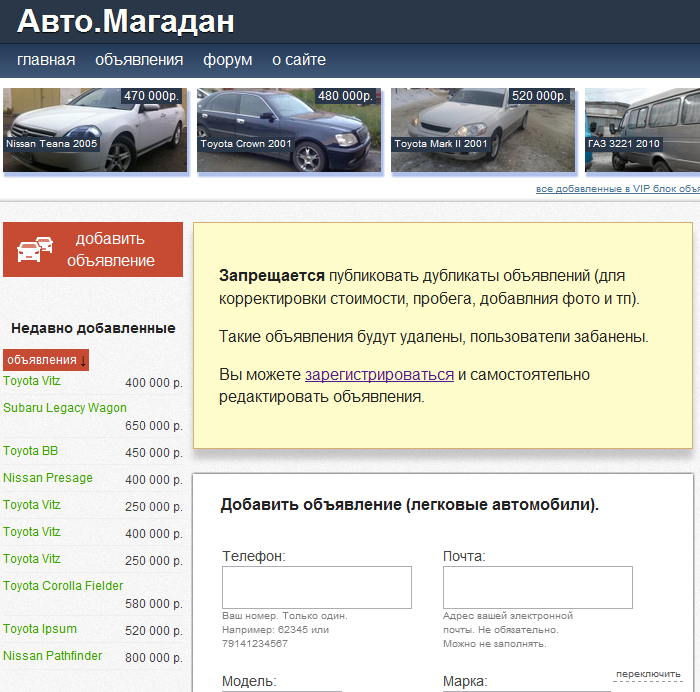Click the car icon on add listing button
The height and width of the screenshot is (692, 700).
pyautogui.click(x=35, y=250)
